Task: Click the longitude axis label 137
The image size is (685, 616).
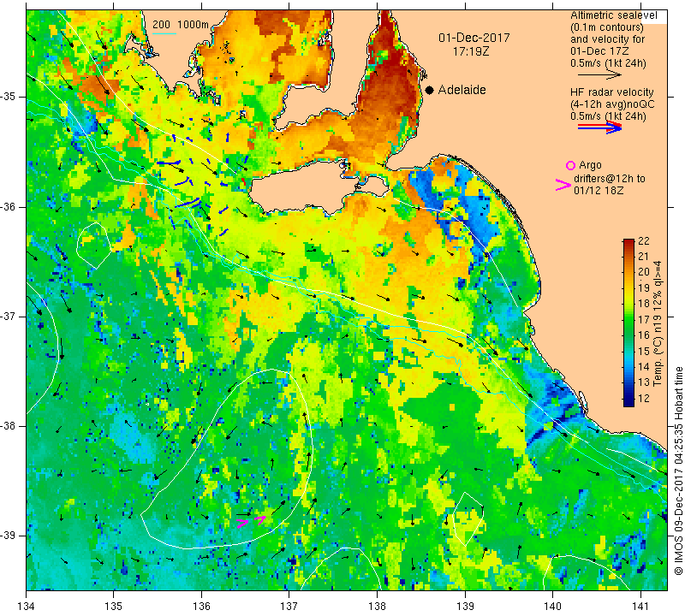Action: click(x=289, y=606)
